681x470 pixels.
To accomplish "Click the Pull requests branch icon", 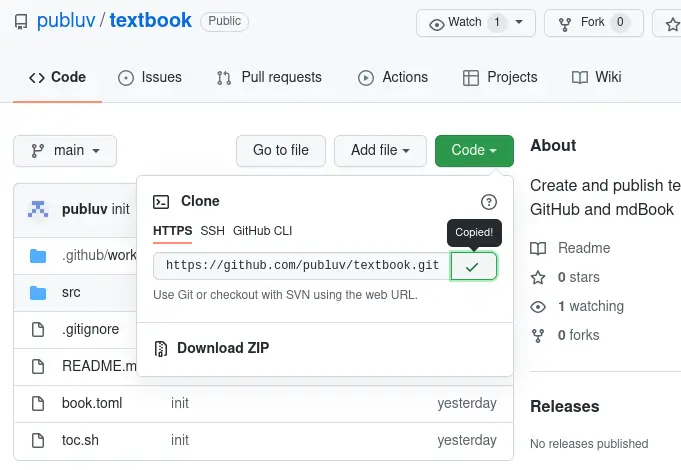I will pos(224,78).
